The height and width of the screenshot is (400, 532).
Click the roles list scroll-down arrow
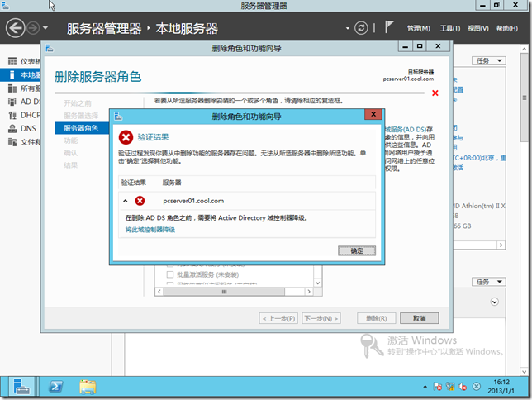(317, 283)
